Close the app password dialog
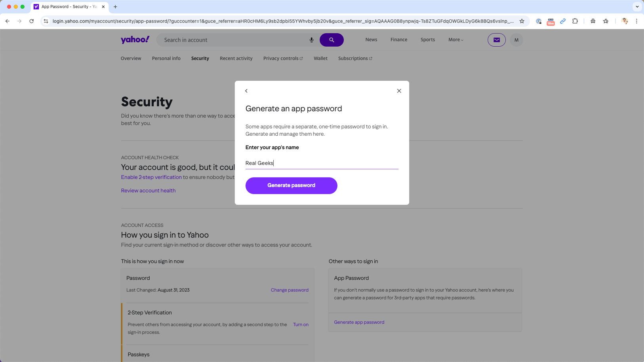The image size is (644, 362). pos(399,91)
